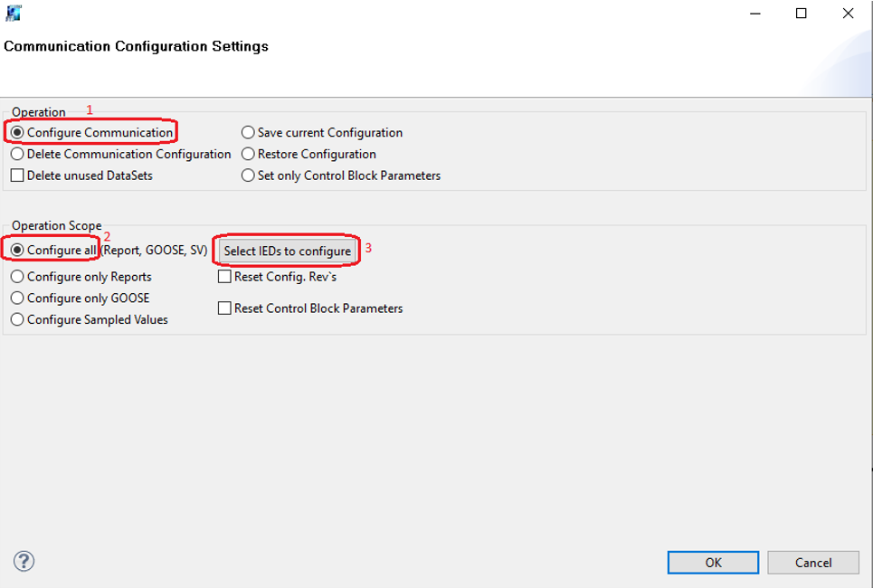Close the dialog with X button

tap(848, 14)
